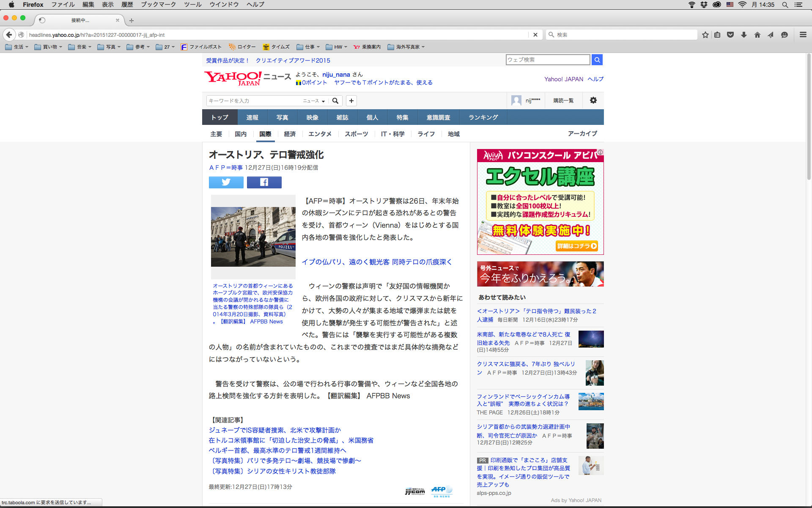Select the 経済 category tab

[x=290, y=134]
